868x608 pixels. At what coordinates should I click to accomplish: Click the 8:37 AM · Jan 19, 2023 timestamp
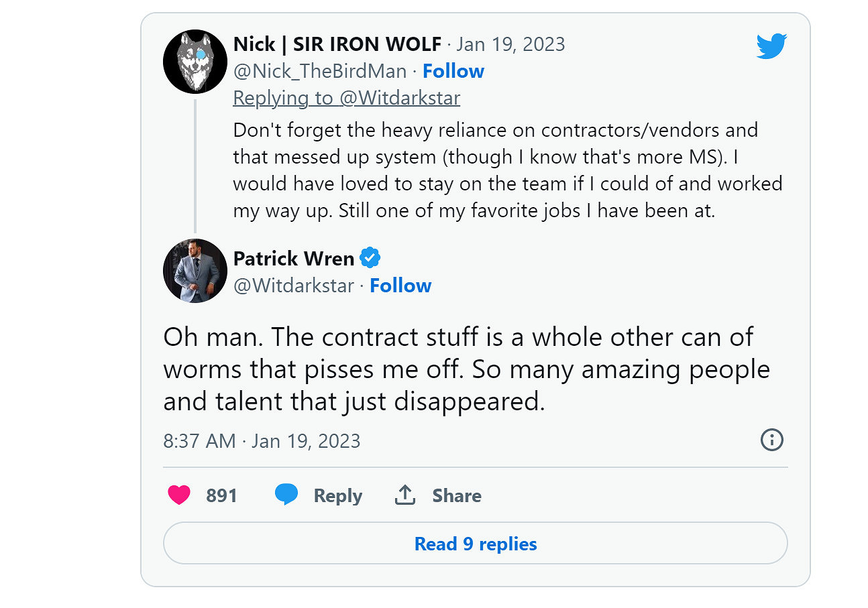[262, 441]
